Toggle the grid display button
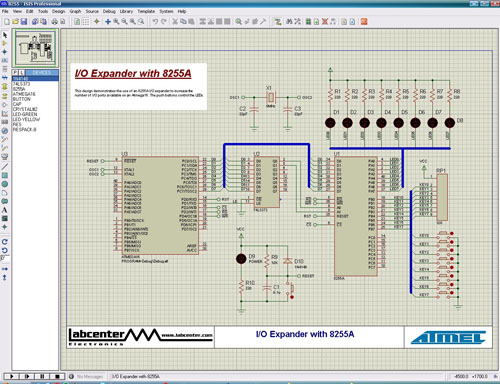 click(x=86, y=22)
